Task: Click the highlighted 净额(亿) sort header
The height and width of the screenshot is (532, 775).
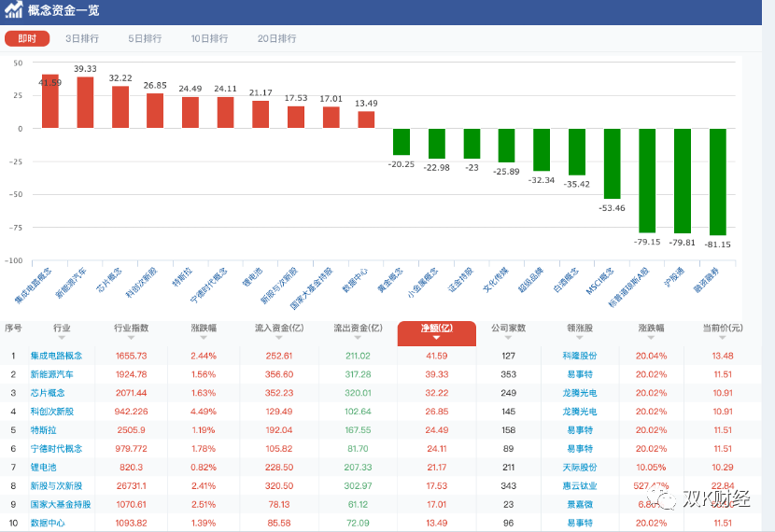Action: (436, 329)
